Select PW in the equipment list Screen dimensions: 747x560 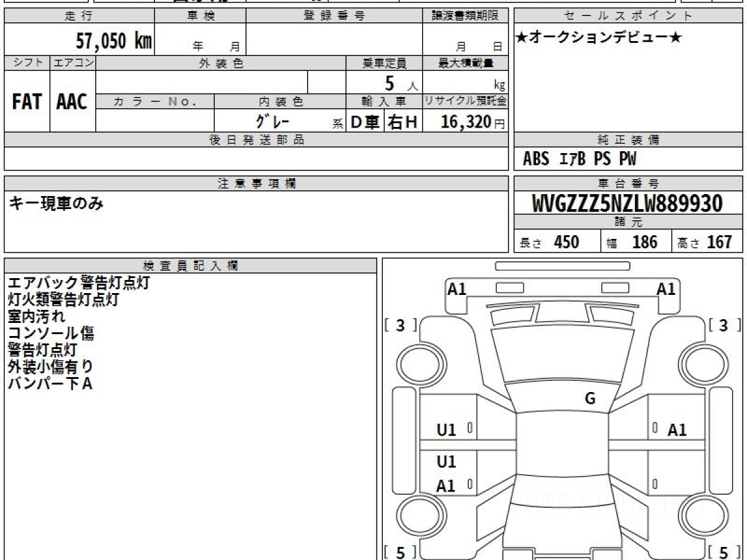[627, 159]
